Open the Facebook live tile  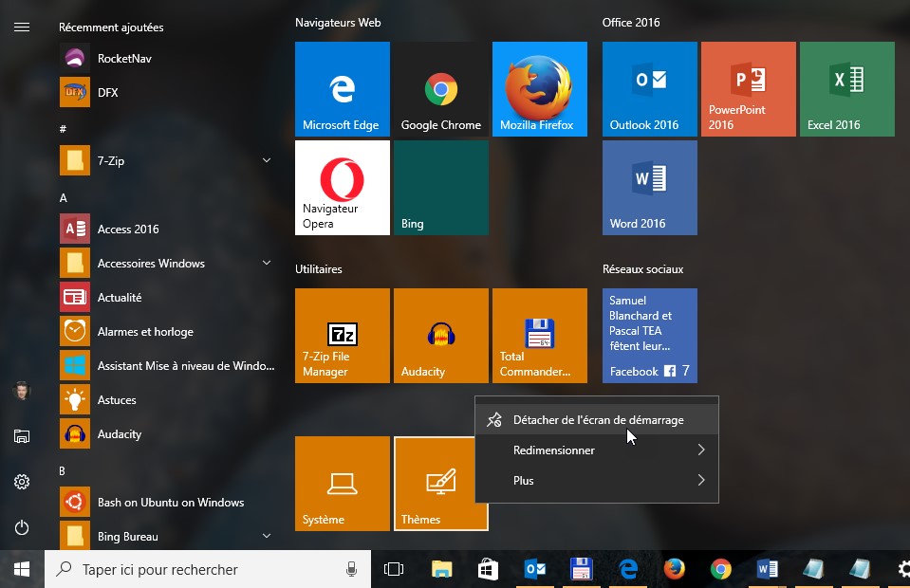pyautogui.click(x=649, y=336)
